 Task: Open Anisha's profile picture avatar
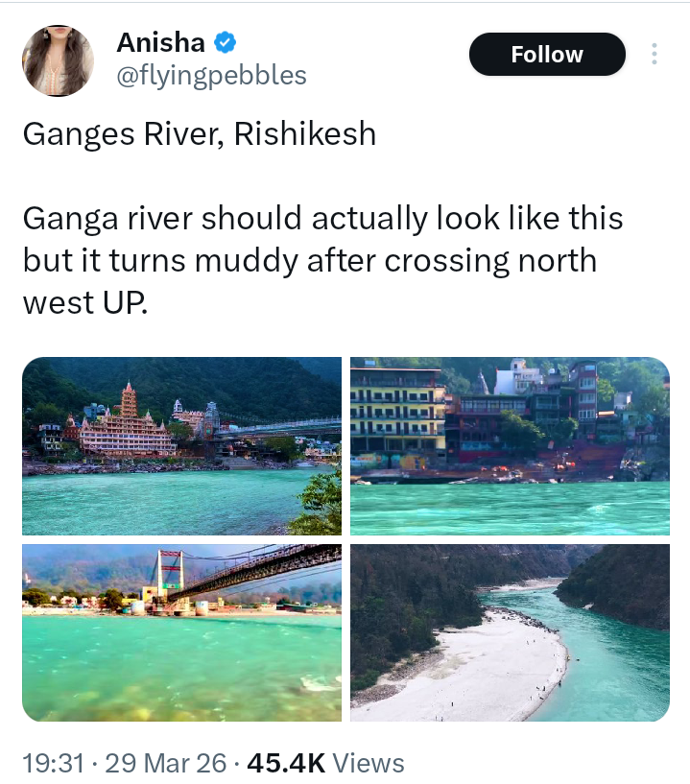click(x=58, y=60)
